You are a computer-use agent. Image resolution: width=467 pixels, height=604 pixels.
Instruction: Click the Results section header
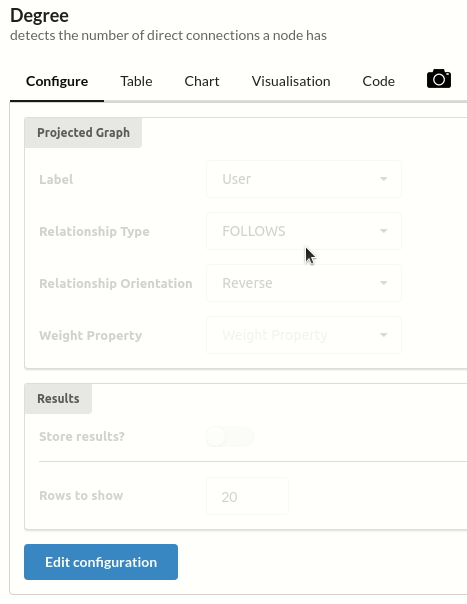coord(58,398)
